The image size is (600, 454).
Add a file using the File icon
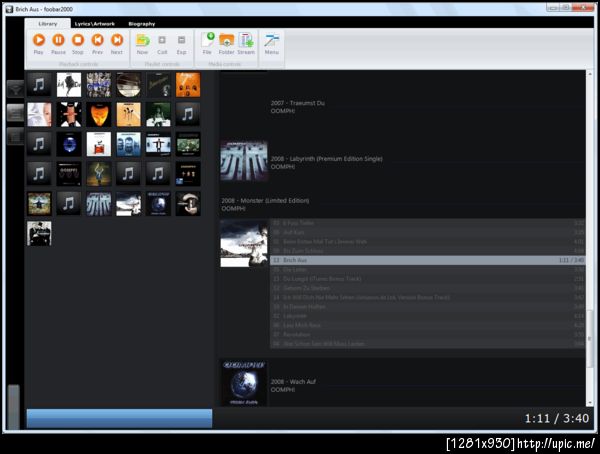(207, 40)
